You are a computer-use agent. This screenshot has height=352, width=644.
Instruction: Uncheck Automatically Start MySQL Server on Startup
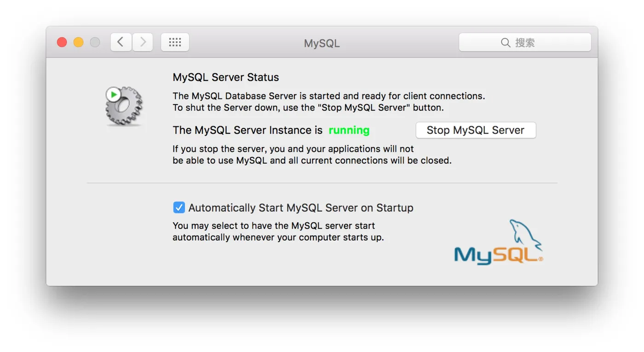[179, 208]
